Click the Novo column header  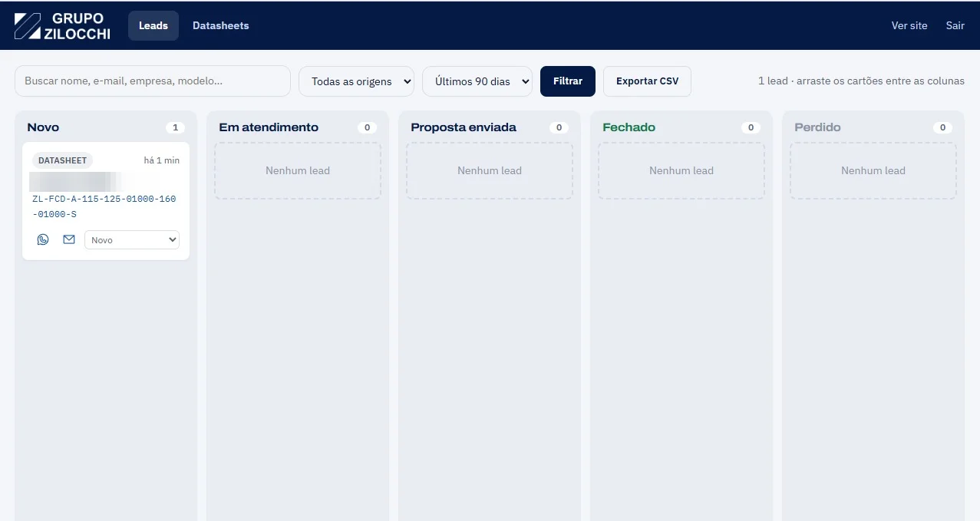click(43, 127)
